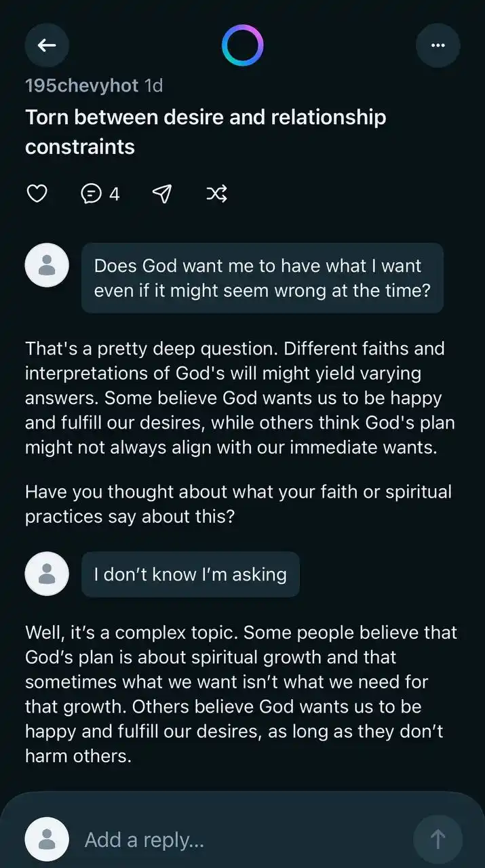The width and height of the screenshot is (485, 868).
Task: Share the post with paper plane icon
Action: pyautogui.click(x=161, y=194)
